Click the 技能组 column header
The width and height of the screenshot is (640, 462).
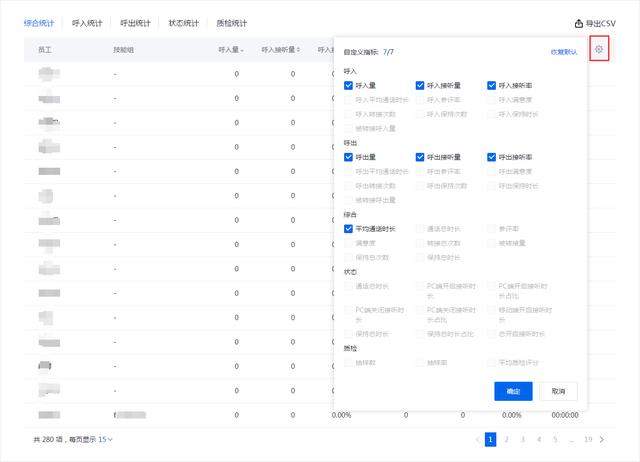(124, 50)
